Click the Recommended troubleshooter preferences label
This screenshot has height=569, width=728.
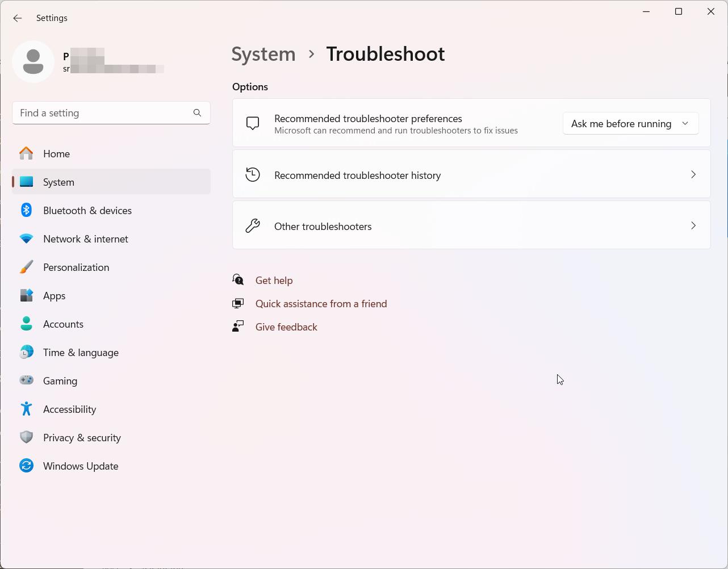368,118
